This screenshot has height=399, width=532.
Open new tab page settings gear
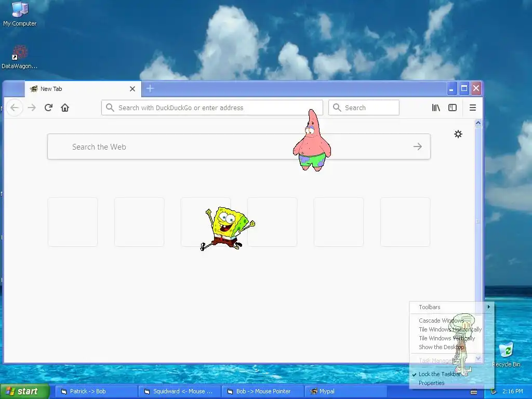click(x=458, y=134)
